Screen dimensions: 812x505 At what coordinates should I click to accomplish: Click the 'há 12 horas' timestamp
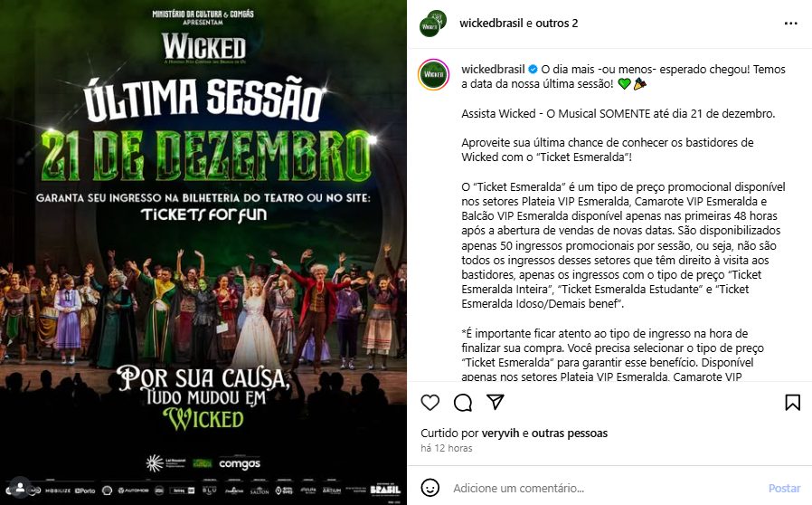click(x=447, y=448)
